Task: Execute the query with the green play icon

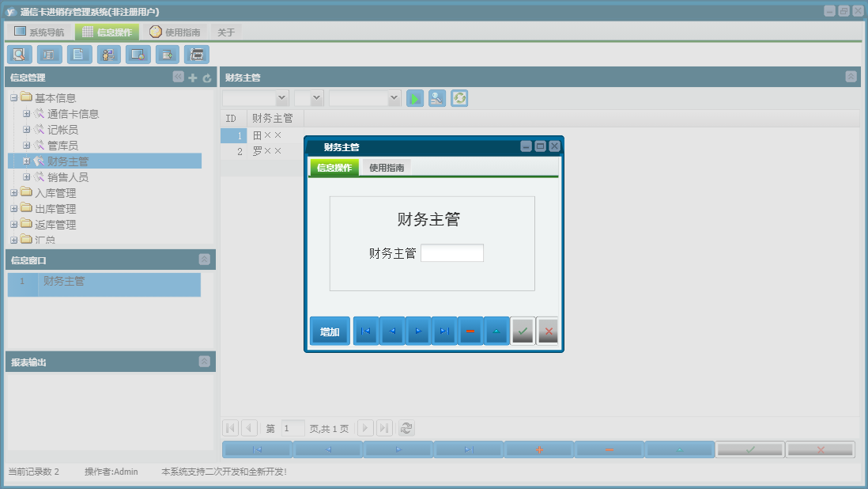Action: pos(414,97)
